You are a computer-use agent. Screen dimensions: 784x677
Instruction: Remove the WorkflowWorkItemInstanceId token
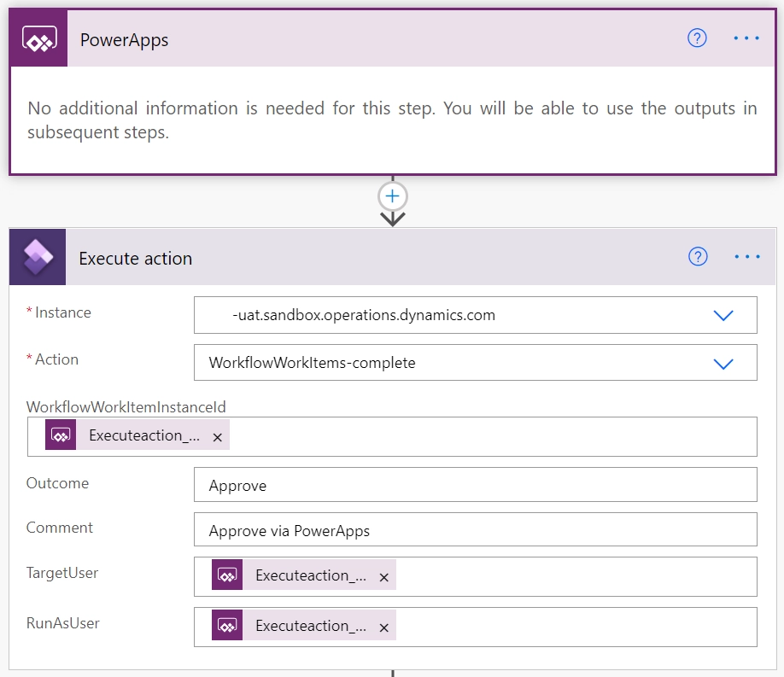point(218,437)
